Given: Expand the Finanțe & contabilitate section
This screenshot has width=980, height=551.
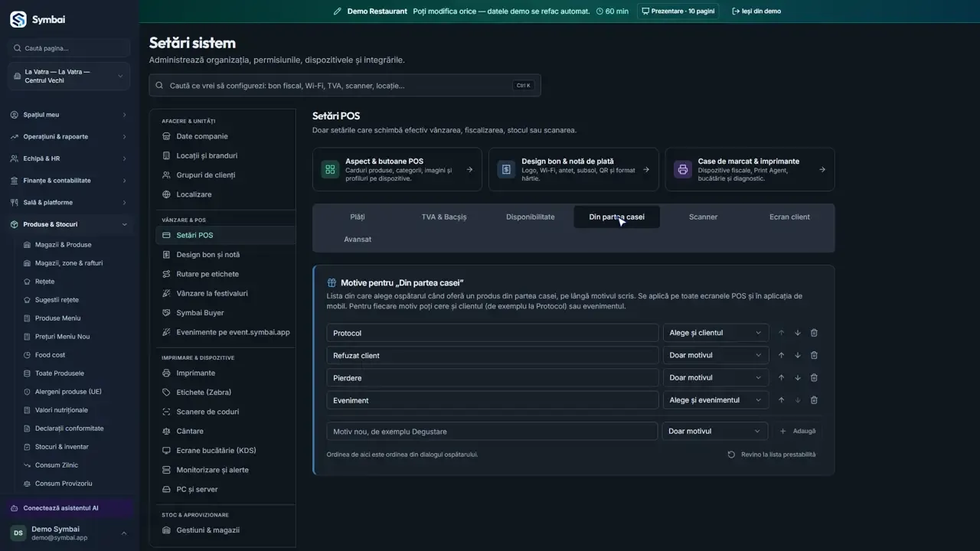Looking at the screenshot, I should pos(70,181).
